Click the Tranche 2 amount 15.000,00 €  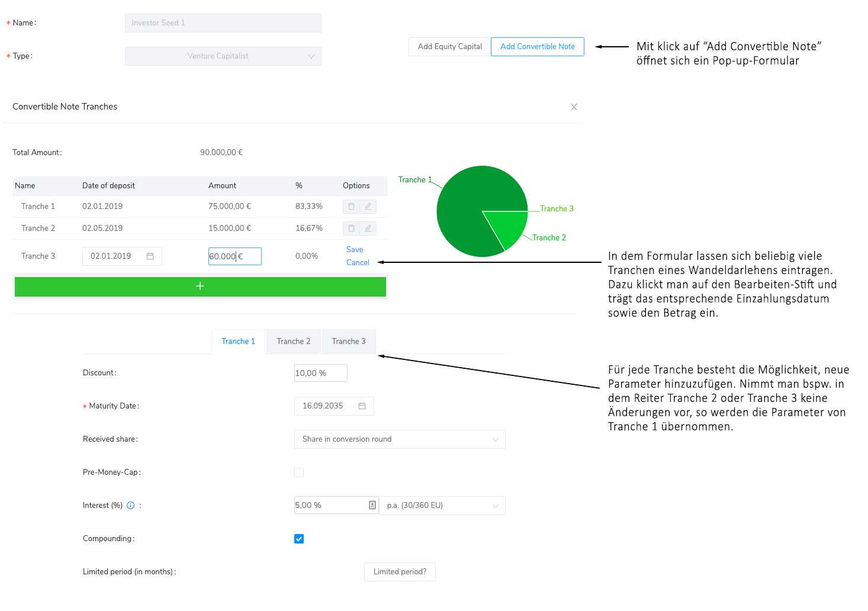230,229
